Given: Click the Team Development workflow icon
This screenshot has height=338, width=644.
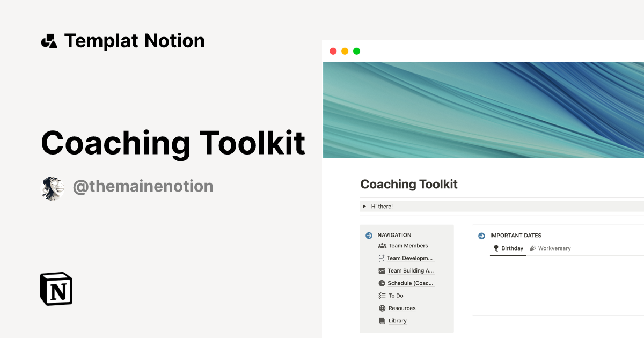Looking at the screenshot, I should [382, 258].
